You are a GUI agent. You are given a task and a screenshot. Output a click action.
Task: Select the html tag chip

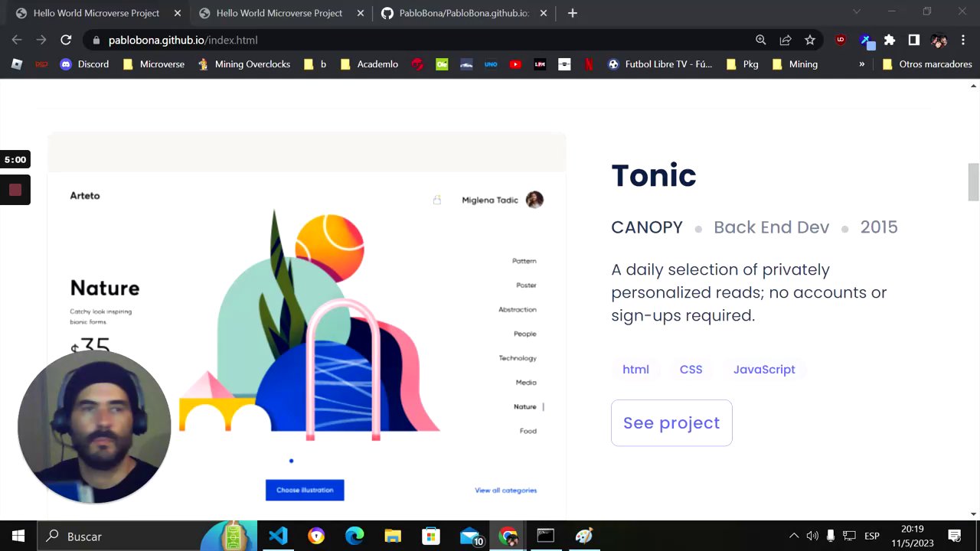click(x=635, y=369)
